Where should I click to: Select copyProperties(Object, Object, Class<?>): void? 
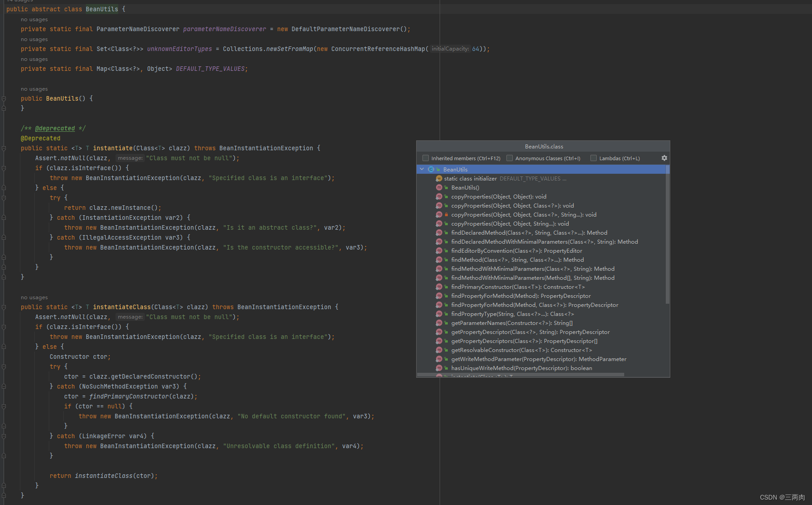[541, 205]
